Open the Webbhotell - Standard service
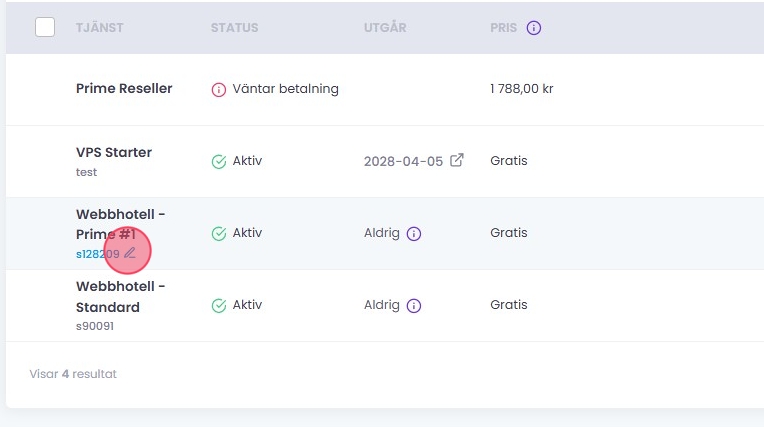 tap(120, 296)
